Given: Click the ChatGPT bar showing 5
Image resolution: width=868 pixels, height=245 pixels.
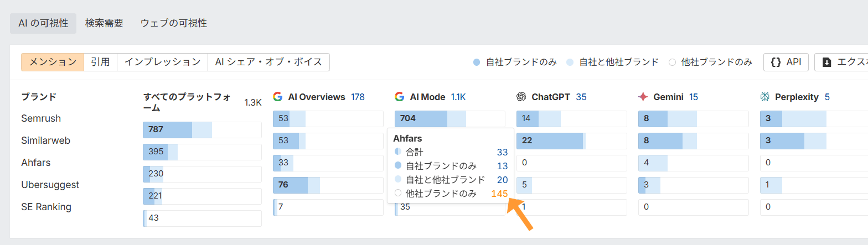Looking at the screenshot, I should click(x=572, y=185).
